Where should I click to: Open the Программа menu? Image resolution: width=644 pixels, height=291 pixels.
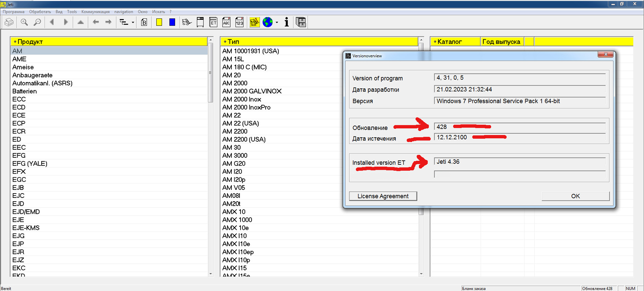[14, 12]
